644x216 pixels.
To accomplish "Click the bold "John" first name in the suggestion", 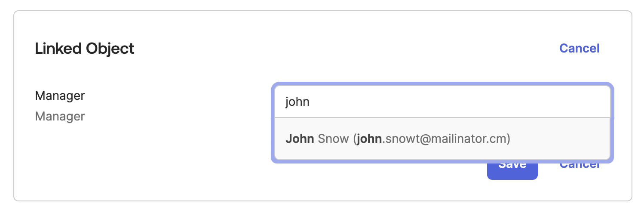I will pyautogui.click(x=300, y=139).
